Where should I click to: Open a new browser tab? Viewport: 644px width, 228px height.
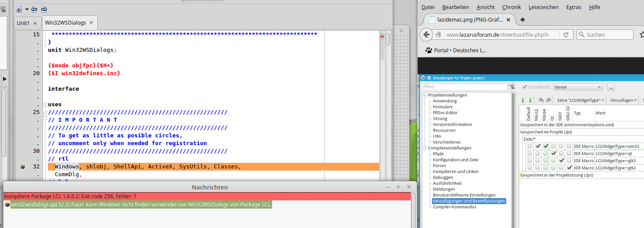pos(523,20)
